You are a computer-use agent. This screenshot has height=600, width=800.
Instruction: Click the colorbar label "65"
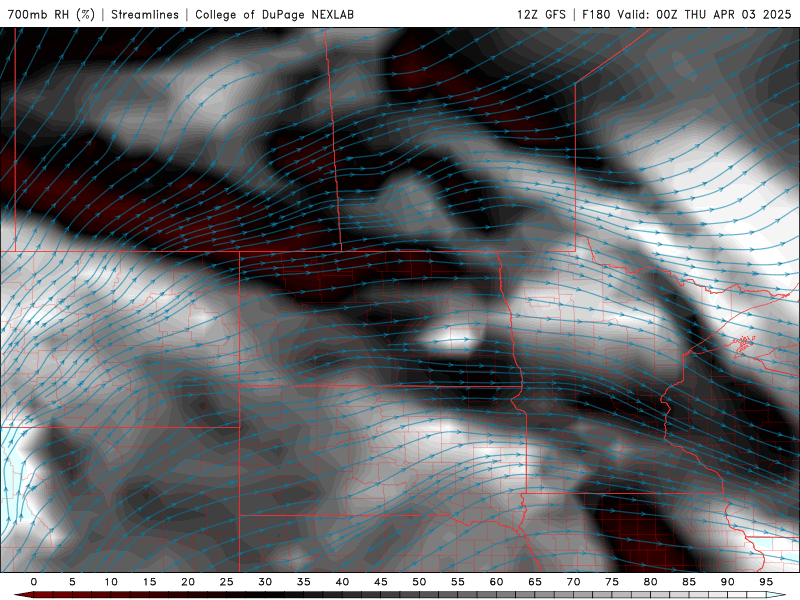coord(535,582)
